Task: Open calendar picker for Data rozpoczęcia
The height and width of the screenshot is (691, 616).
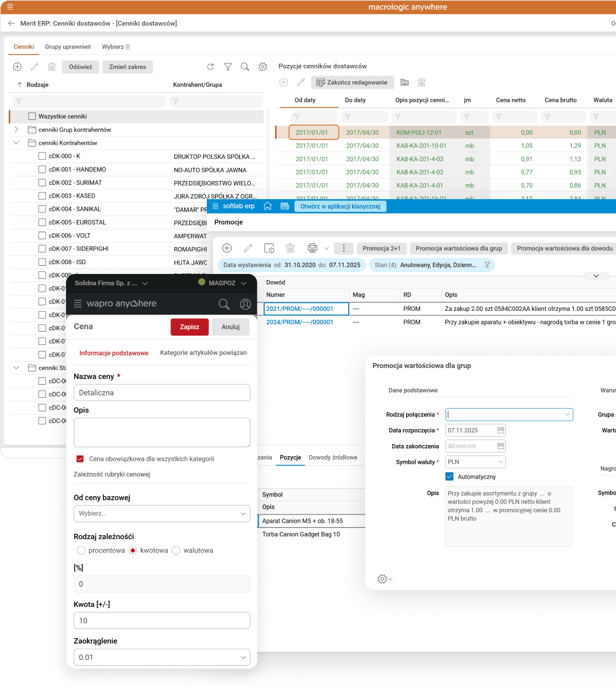Action: coord(501,430)
